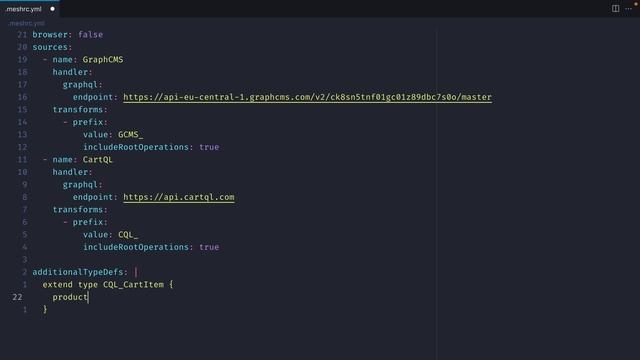Click the 'prefix:' key above GCMS_
Image resolution: width=640 pixels, height=360 pixels.
(x=90, y=122)
